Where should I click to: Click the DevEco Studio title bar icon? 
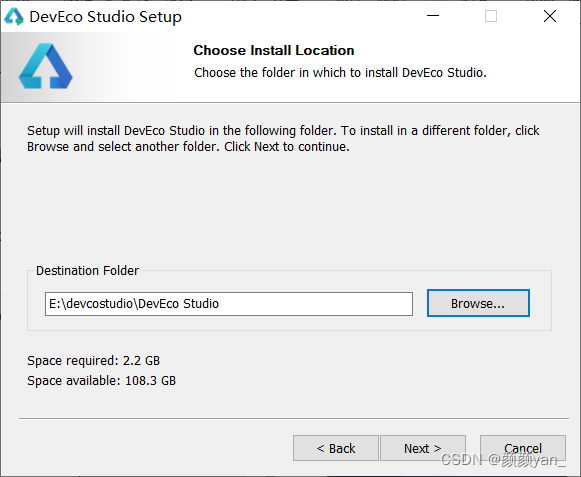pyautogui.click(x=14, y=17)
